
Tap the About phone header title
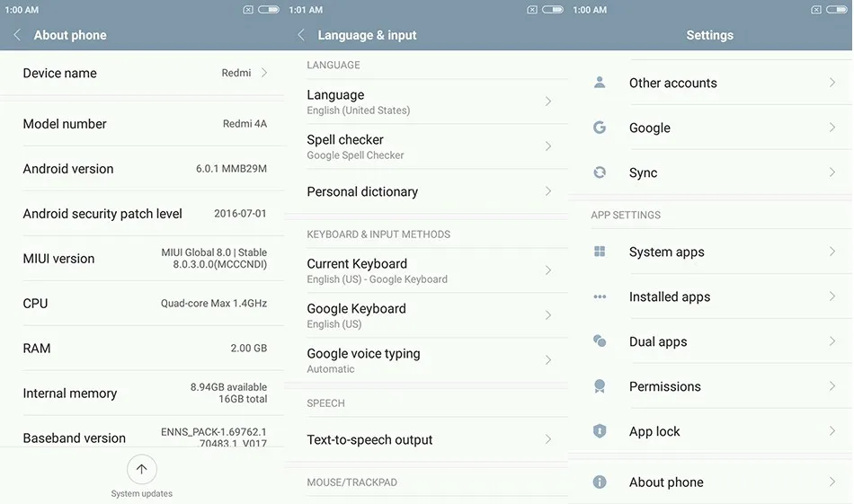coord(70,35)
